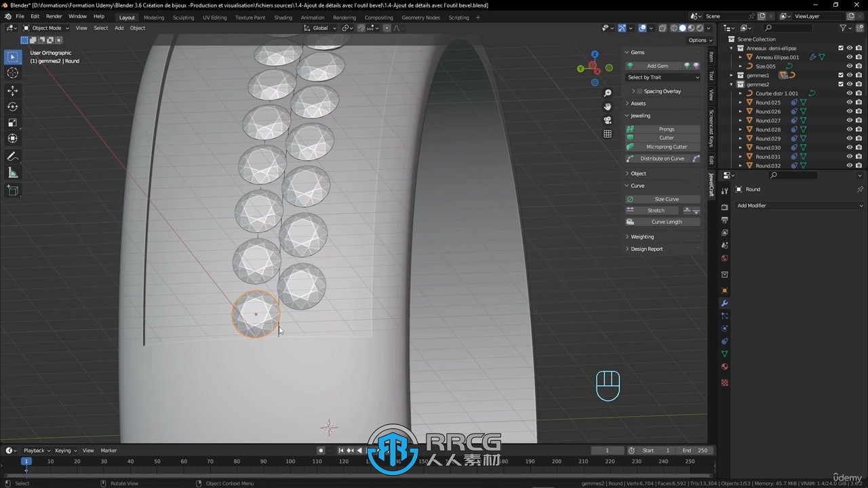
Task: Open the Render menu
Action: [54, 16]
